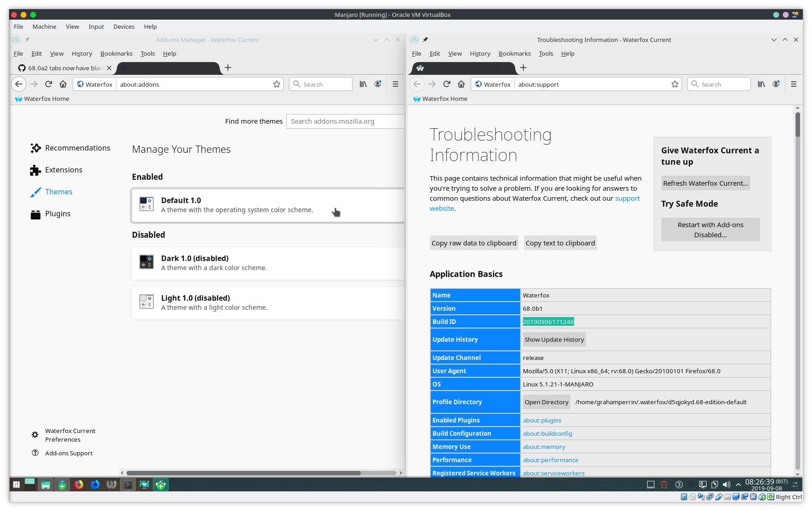Open file manager from taskbar
The width and height of the screenshot is (812, 511).
click(x=45, y=485)
